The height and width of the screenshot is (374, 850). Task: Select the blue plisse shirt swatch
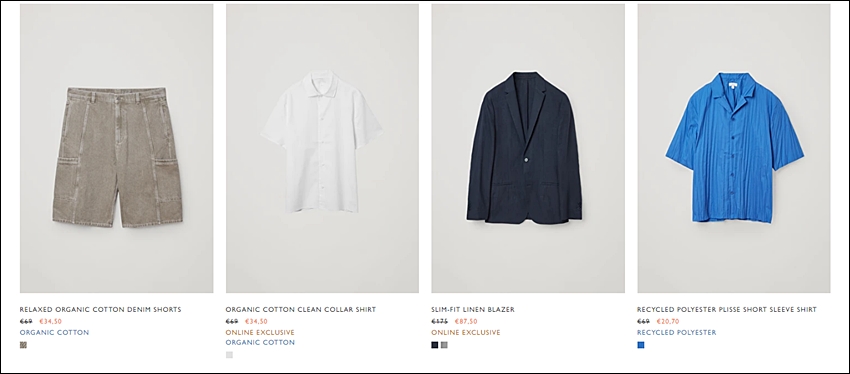(641, 345)
